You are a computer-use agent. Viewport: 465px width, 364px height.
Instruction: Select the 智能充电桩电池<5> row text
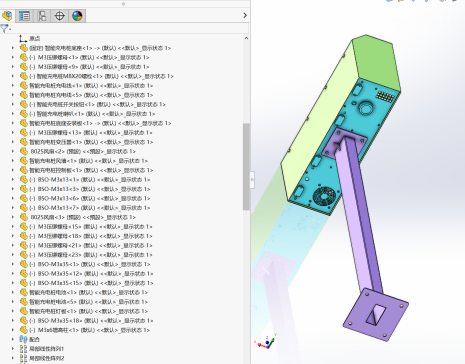[89, 302]
